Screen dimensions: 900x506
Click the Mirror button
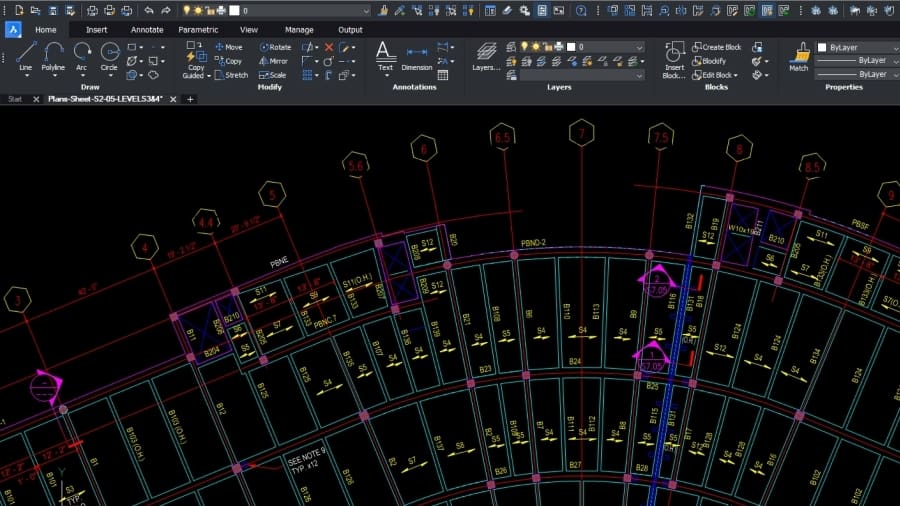tap(273, 61)
